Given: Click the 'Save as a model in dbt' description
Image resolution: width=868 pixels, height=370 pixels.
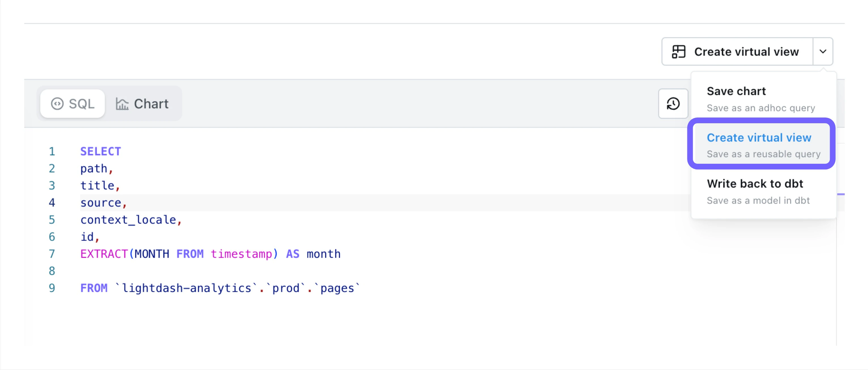Looking at the screenshot, I should pos(758,201).
